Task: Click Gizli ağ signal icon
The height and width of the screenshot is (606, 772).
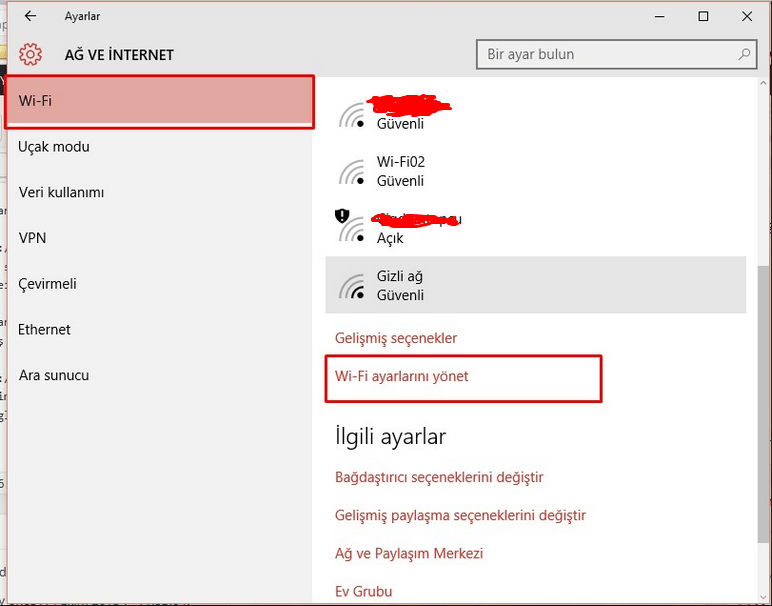Action: tap(352, 286)
